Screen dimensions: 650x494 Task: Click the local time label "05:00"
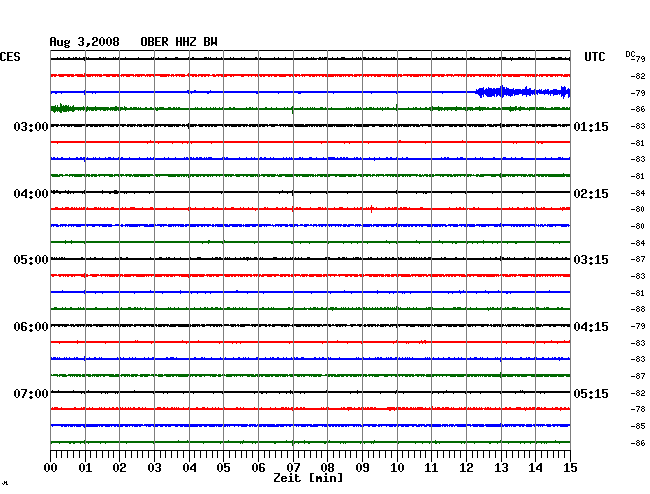click(31, 260)
